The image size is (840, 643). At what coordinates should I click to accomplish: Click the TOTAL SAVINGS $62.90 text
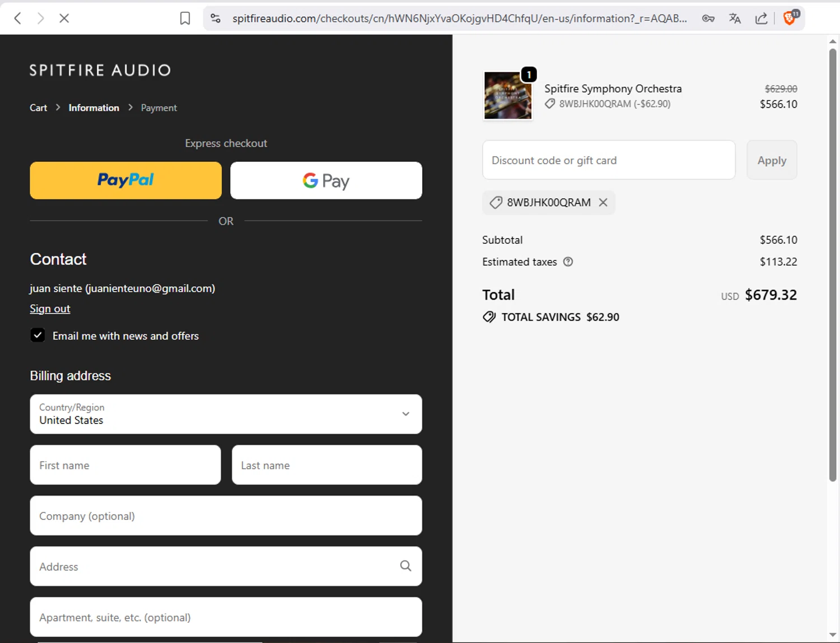560,317
